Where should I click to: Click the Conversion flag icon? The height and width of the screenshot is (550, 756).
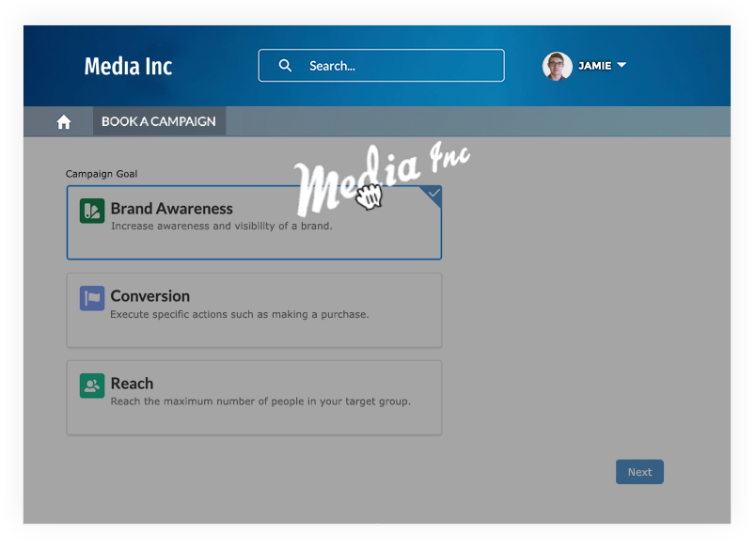tap(92, 298)
